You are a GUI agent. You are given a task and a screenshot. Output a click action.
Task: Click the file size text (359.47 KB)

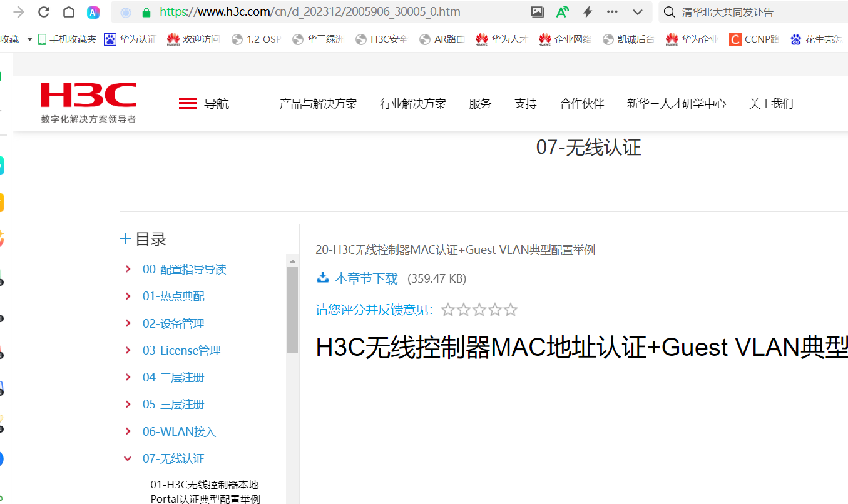click(437, 279)
